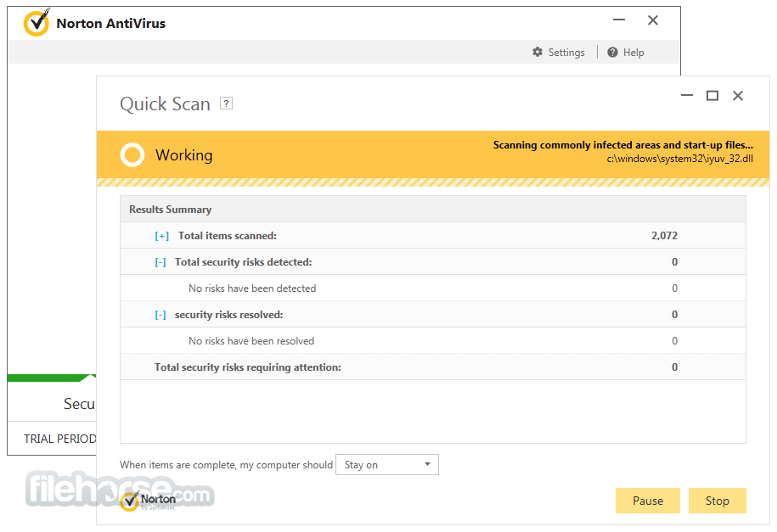777x532 pixels.
Task: Open the Settings gear in Norton AntiVirus window
Action: click(x=538, y=52)
